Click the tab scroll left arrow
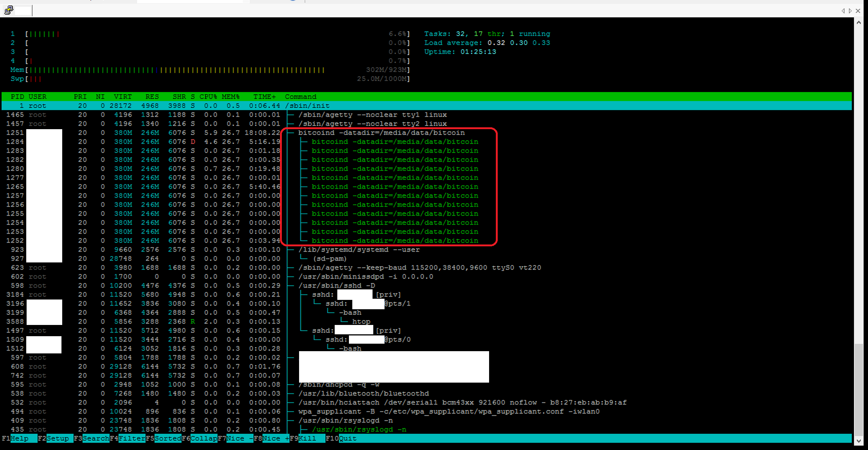Screen dimensions: 868x450 843,11
